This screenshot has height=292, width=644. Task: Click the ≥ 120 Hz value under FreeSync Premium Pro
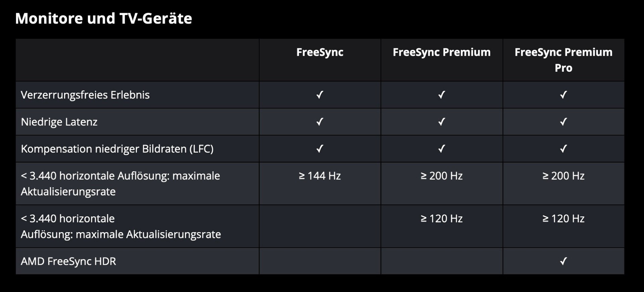pyautogui.click(x=563, y=219)
